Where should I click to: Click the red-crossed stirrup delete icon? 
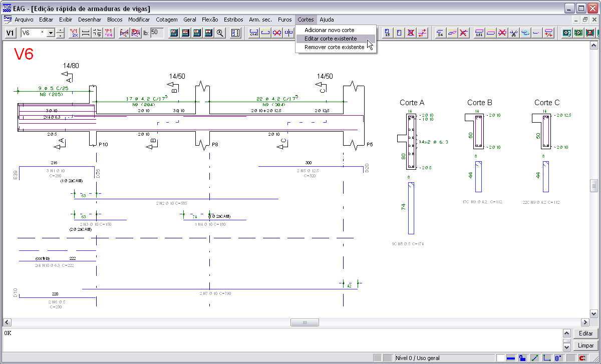(x=411, y=33)
